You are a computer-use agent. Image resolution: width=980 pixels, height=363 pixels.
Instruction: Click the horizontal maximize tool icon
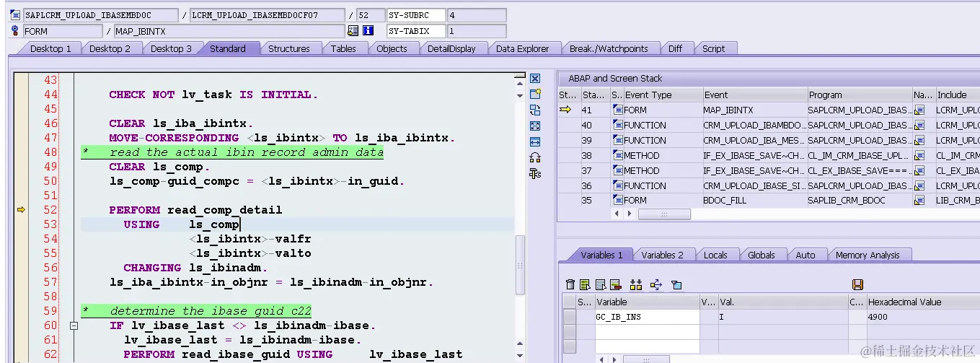535,141
